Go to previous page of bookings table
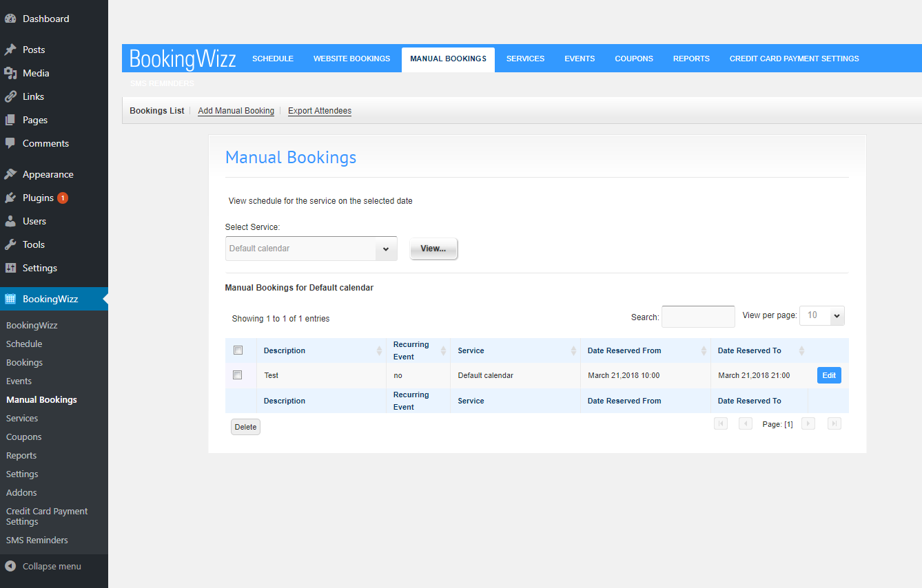 [x=746, y=423]
